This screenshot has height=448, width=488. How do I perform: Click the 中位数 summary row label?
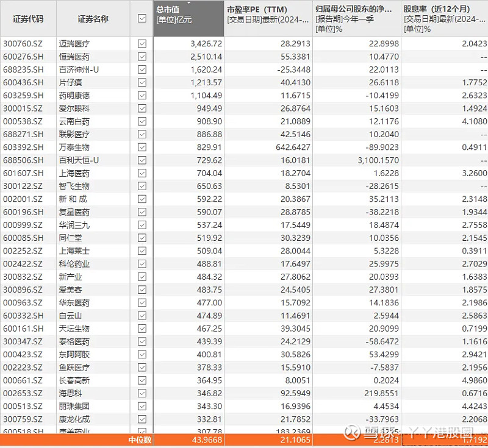pyautogui.click(x=140, y=440)
